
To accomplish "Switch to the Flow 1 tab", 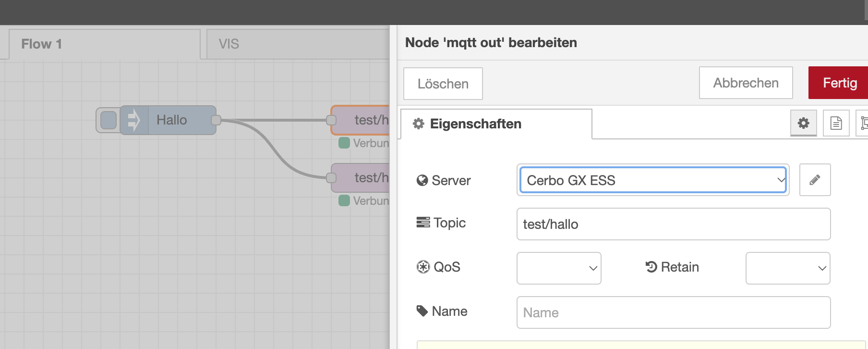I will (x=105, y=44).
